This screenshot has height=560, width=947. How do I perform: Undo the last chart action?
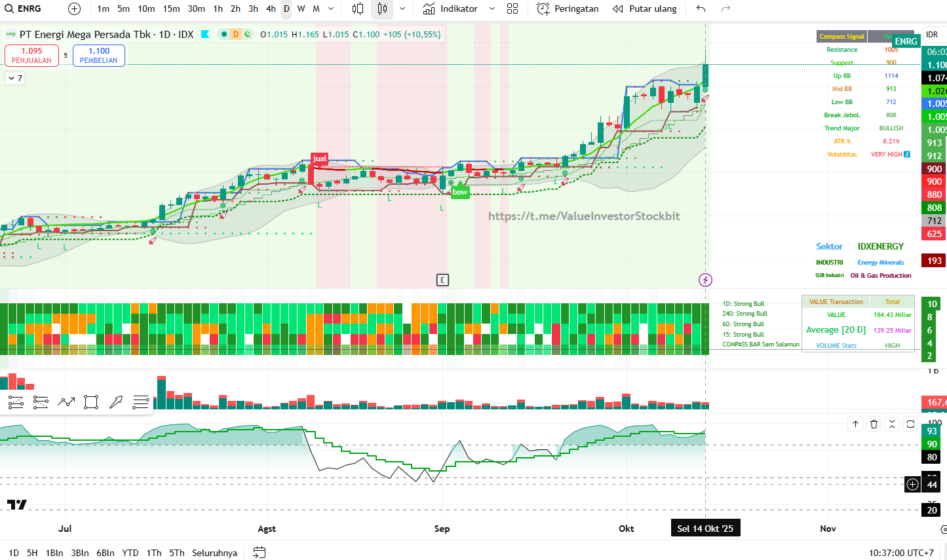pyautogui.click(x=701, y=9)
